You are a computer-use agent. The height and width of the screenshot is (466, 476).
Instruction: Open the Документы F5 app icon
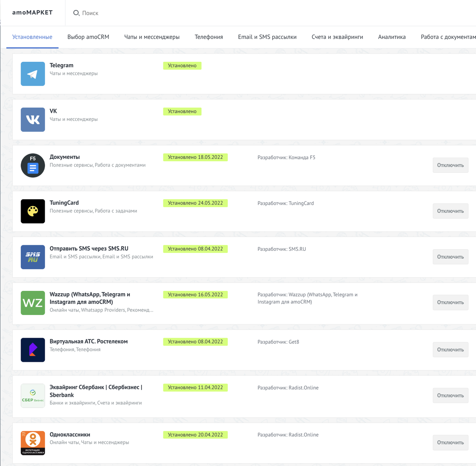pos(33,165)
